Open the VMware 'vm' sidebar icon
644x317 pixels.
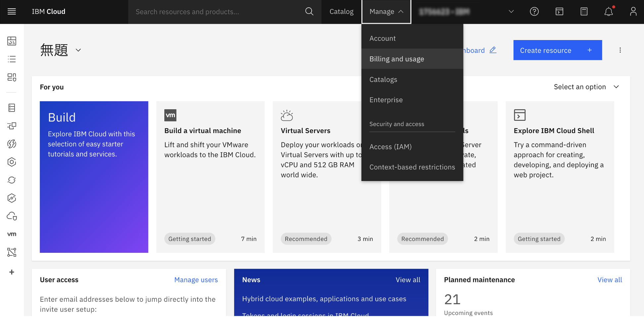(x=12, y=234)
